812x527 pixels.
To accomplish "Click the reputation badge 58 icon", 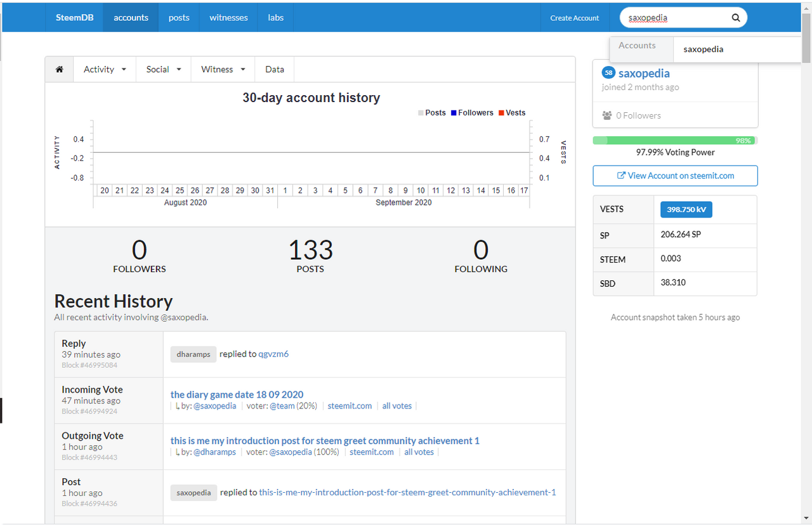I will 608,73.
